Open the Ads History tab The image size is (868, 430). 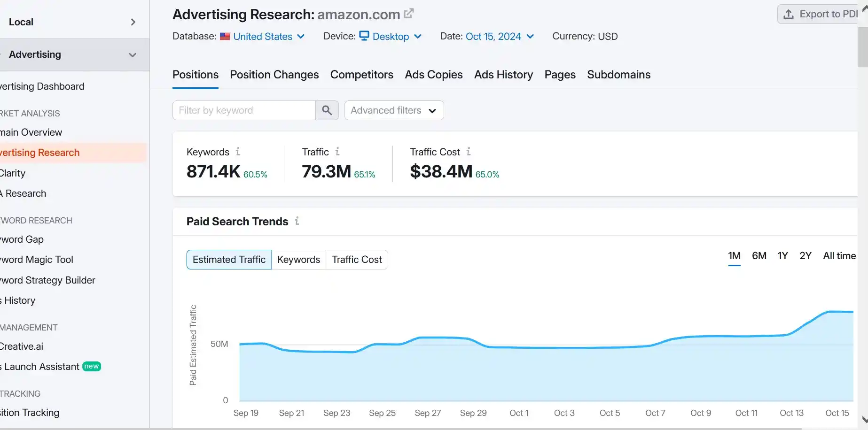click(x=504, y=75)
